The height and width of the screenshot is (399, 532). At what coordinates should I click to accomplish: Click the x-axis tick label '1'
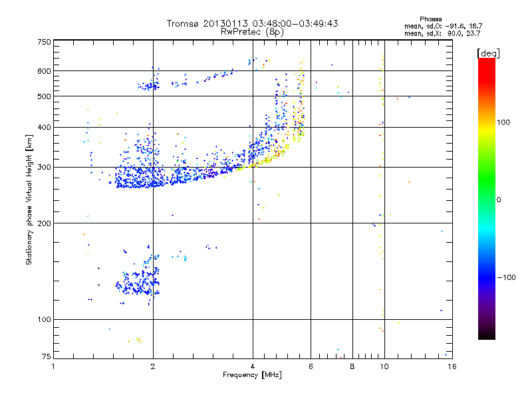point(53,366)
